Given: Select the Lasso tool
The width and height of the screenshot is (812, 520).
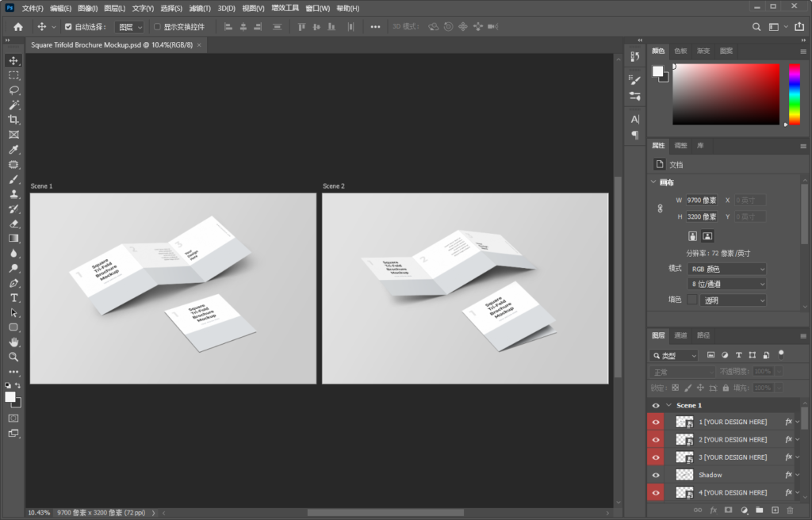Looking at the screenshot, I should (x=13, y=90).
